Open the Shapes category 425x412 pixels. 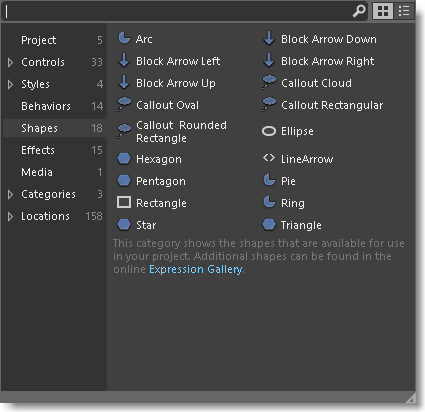(55, 128)
